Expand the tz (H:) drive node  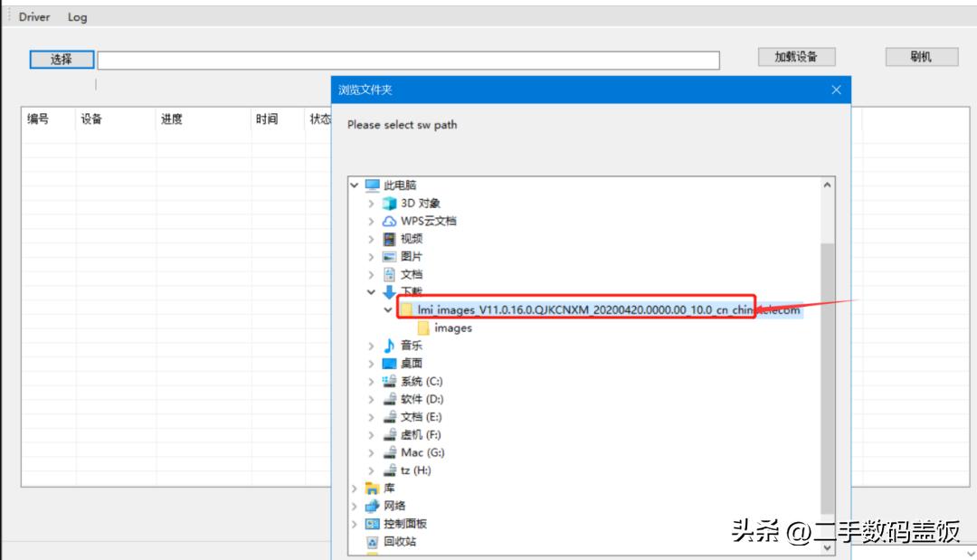coord(372,470)
